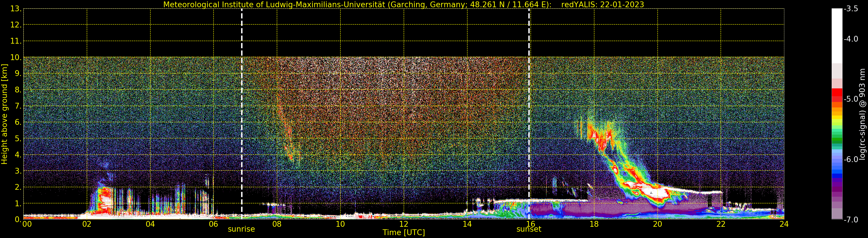Click the '-3.5' colorbar value
This screenshot has width=868, height=238.
click(851, 9)
